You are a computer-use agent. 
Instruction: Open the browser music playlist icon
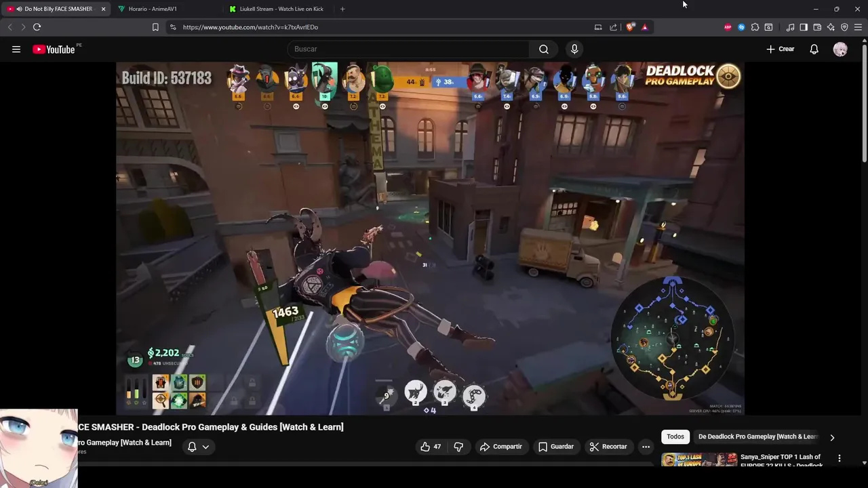pyautogui.click(x=790, y=27)
